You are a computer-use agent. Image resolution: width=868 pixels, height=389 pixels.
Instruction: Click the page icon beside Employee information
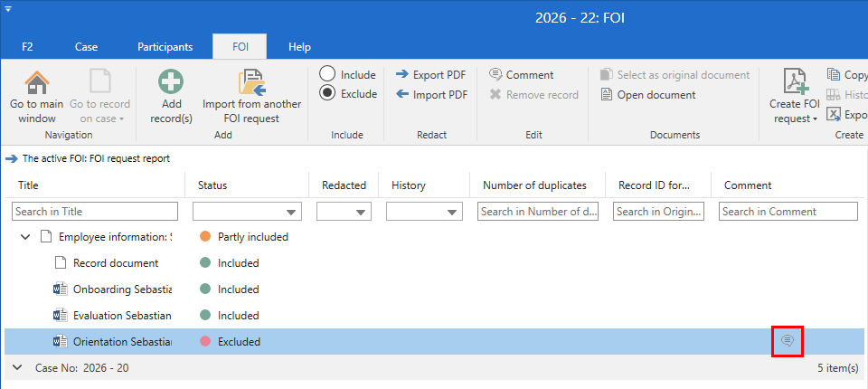click(45, 237)
